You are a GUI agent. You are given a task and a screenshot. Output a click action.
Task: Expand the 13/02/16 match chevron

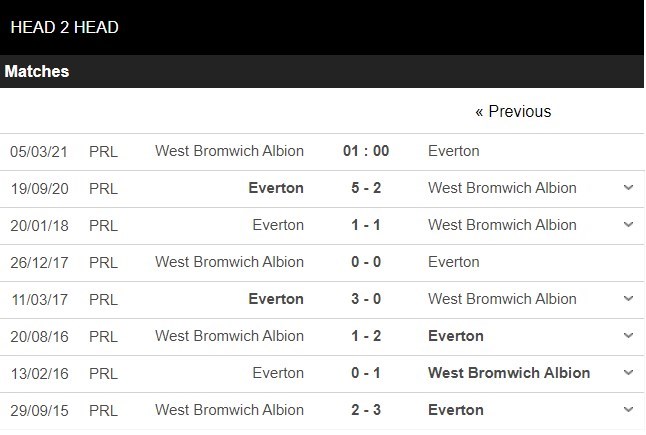(628, 373)
